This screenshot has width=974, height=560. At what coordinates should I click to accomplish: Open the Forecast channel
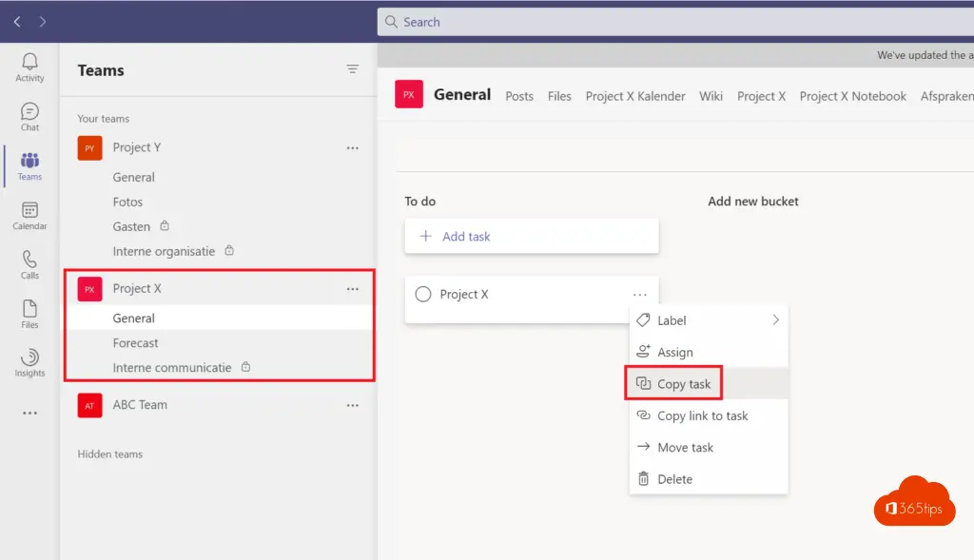click(136, 343)
